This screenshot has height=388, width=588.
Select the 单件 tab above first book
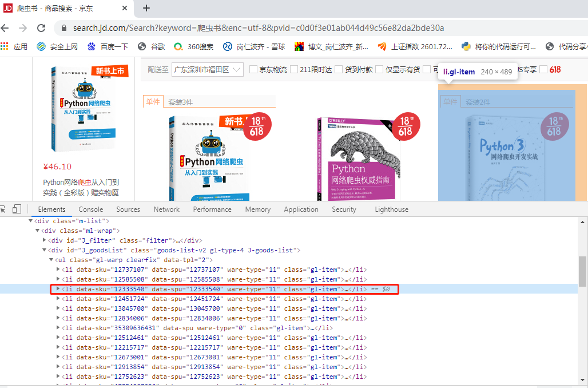pyautogui.click(x=153, y=101)
